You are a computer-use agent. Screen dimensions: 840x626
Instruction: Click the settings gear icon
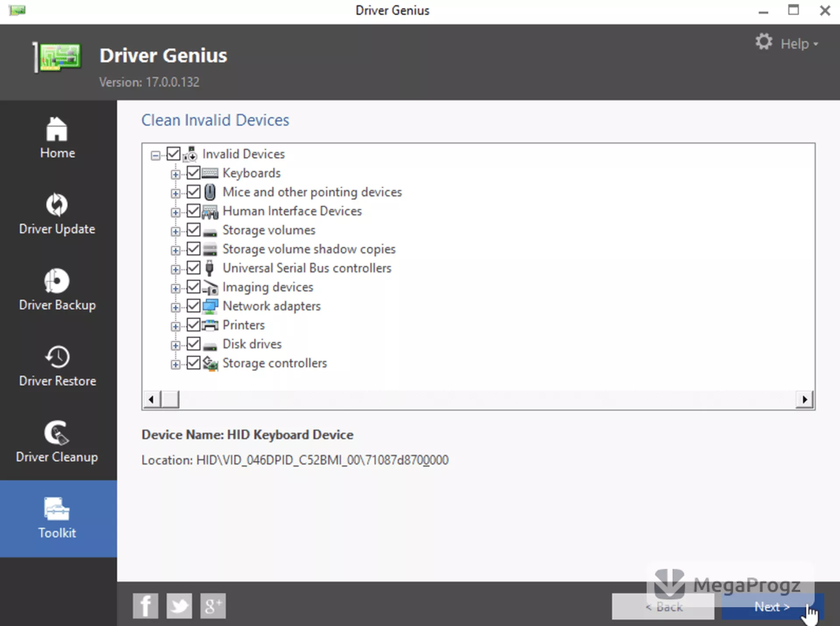click(764, 42)
